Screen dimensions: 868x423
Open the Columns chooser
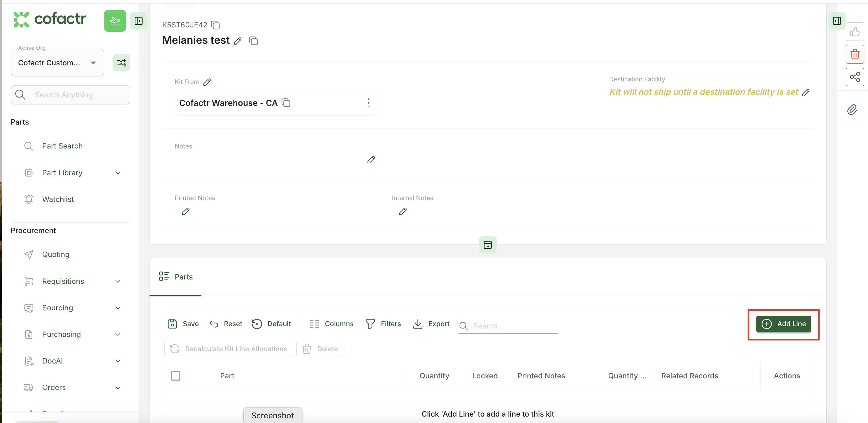tap(331, 324)
